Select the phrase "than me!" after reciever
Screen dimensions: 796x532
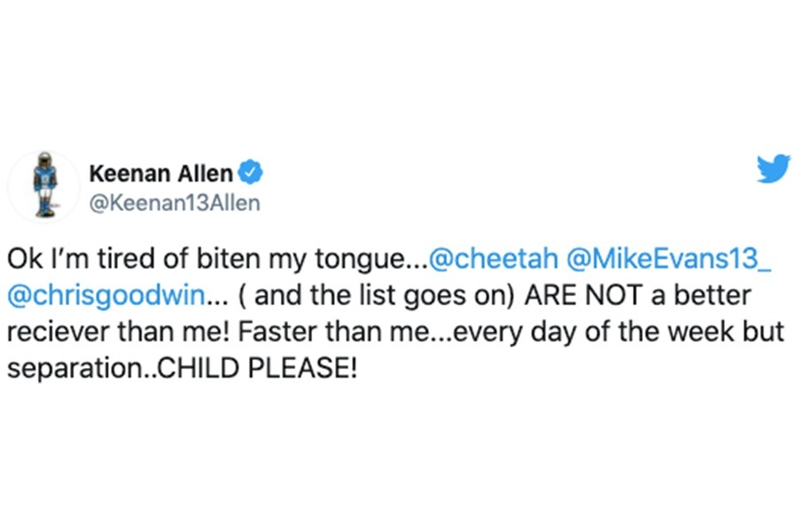coord(174,332)
